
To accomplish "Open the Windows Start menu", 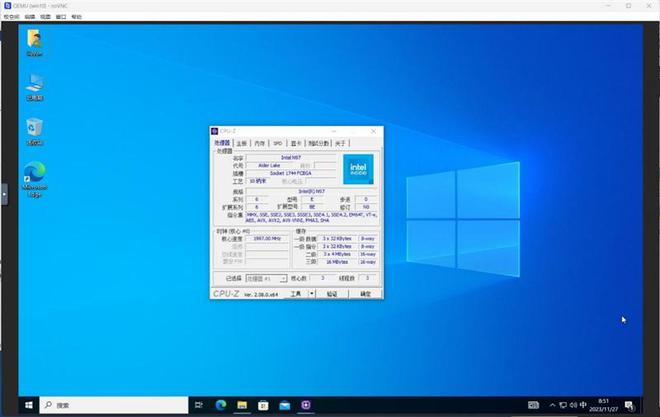I will point(29,405).
